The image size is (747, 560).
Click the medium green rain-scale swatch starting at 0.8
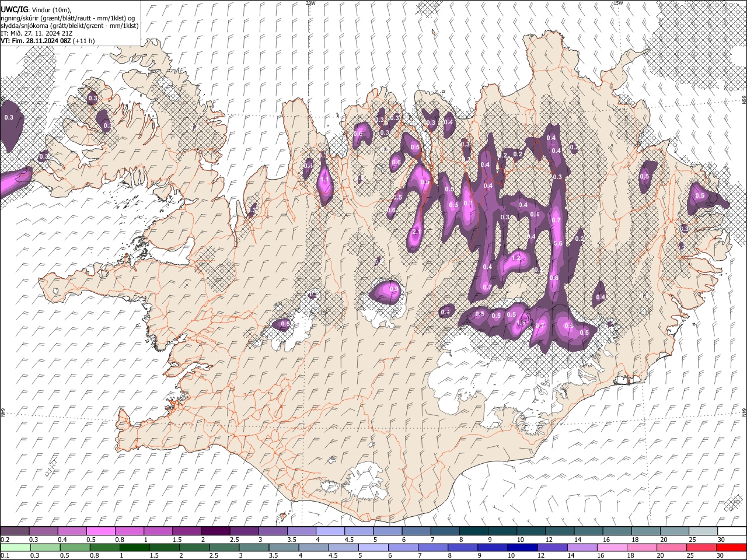(104, 547)
